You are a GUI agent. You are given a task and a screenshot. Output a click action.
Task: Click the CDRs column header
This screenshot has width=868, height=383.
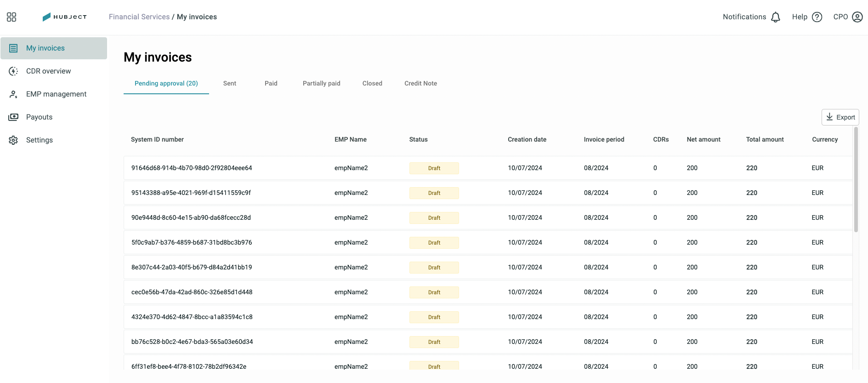[661, 140]
